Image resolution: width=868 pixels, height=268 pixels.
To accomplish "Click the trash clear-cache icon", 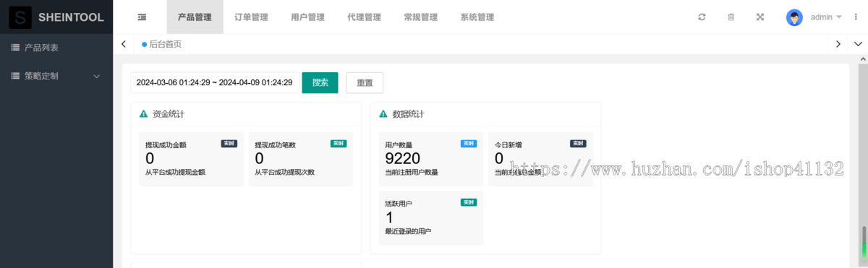I will click(731, 17).
